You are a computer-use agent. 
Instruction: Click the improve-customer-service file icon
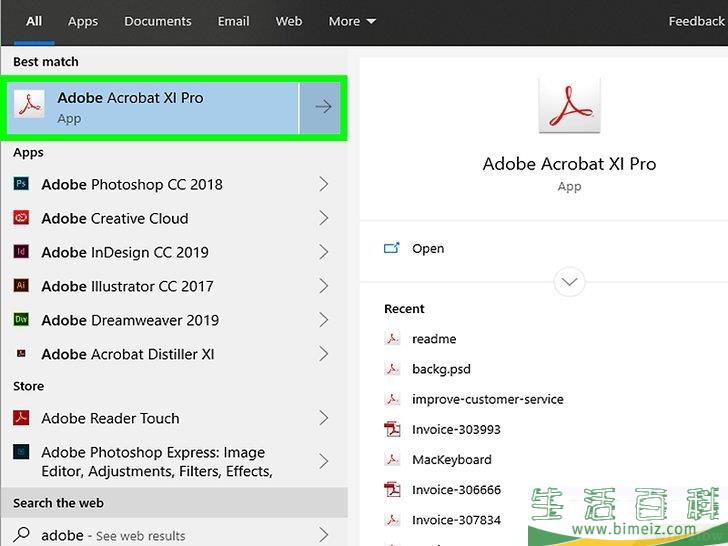pos(392,399)
